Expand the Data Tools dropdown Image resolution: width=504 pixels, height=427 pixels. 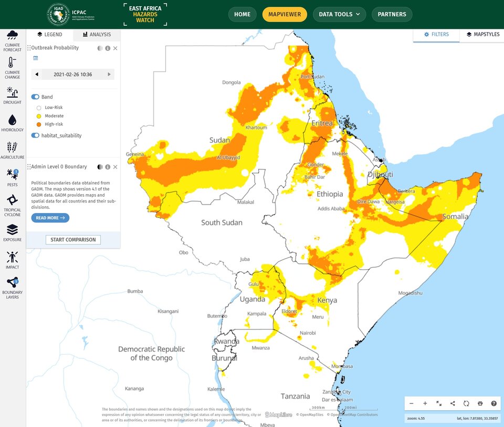tap(340, 14)
